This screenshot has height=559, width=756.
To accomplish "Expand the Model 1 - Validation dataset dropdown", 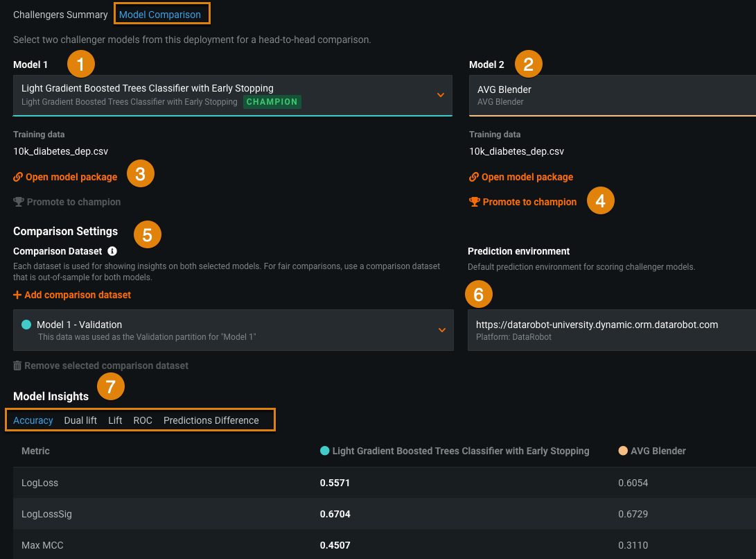I will pyautogui.click(x=441, y=330).
